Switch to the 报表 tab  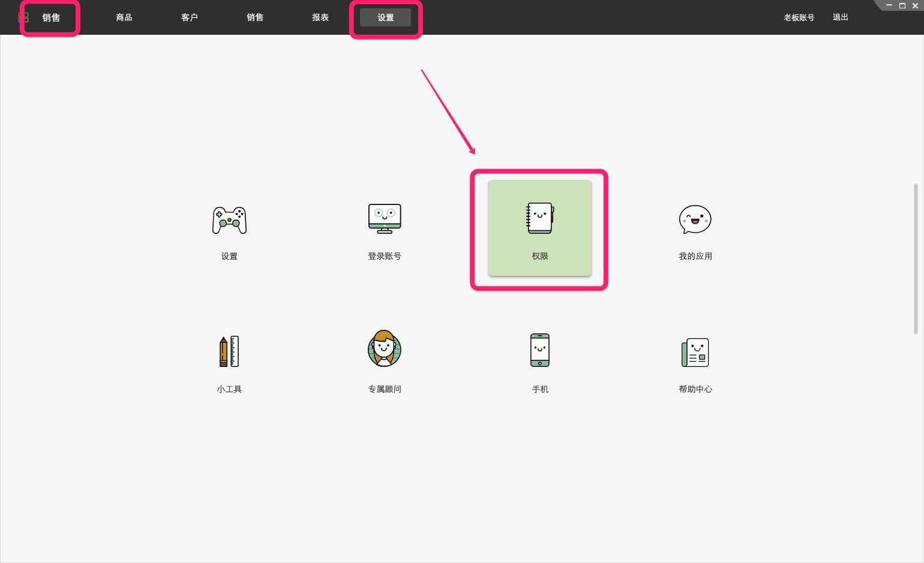click(x=320, y=17)
